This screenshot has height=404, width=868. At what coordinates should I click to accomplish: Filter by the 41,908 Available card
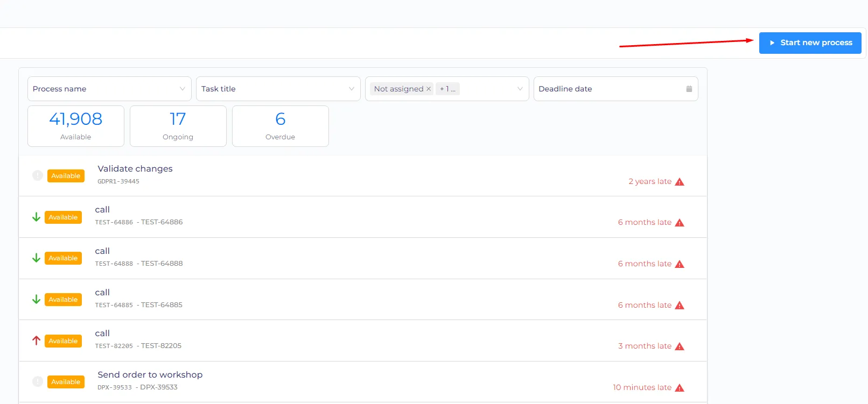point(76,126)
